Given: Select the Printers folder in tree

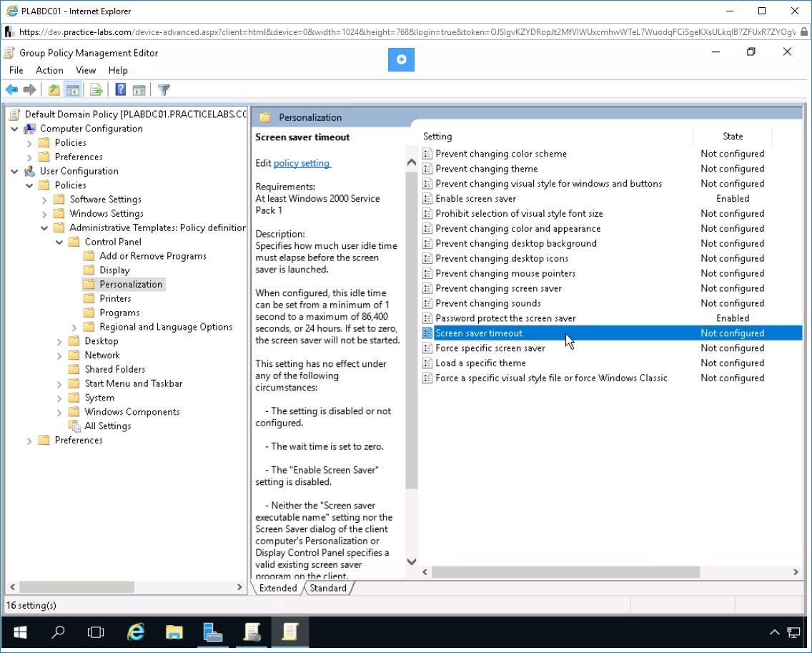Looking at the screenshot, I should pos(115,298).
